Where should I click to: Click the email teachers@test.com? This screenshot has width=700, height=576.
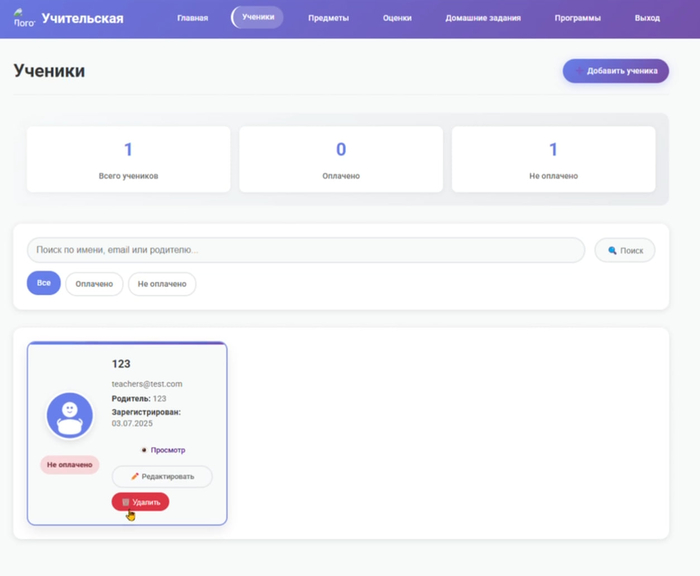[x=147, y=384]
